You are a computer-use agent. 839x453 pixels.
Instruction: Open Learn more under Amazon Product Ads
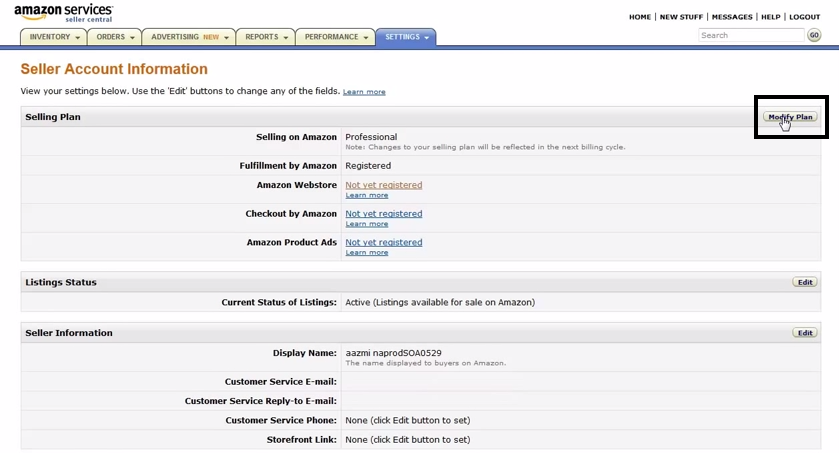(x=367, y=252)
